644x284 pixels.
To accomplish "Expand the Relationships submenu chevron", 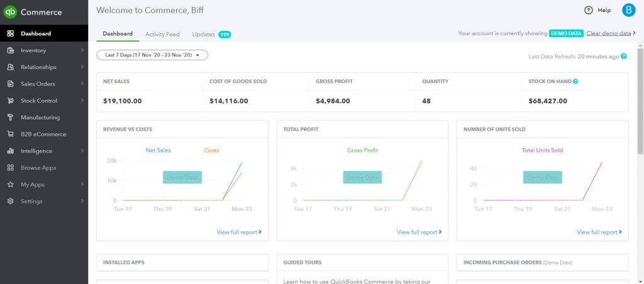I will tap(82, 67).
